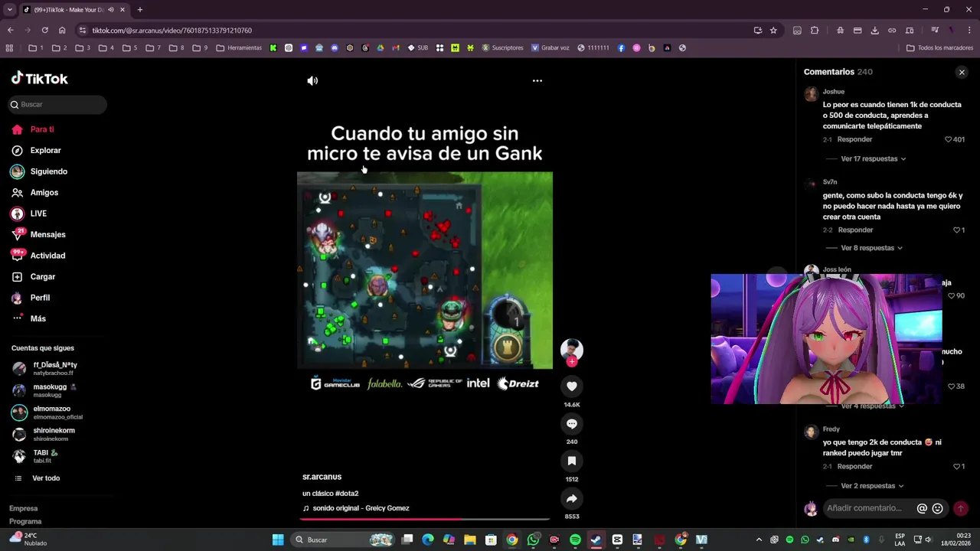
Task: Open the comments via speech bubble icon
Action: pos(571,424)
